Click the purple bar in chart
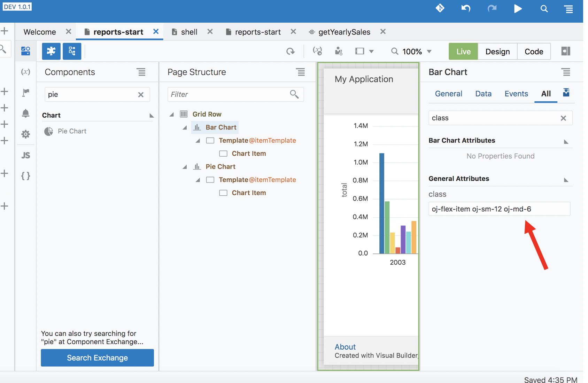Screen dimensions: 588x383 click(403, 240)
